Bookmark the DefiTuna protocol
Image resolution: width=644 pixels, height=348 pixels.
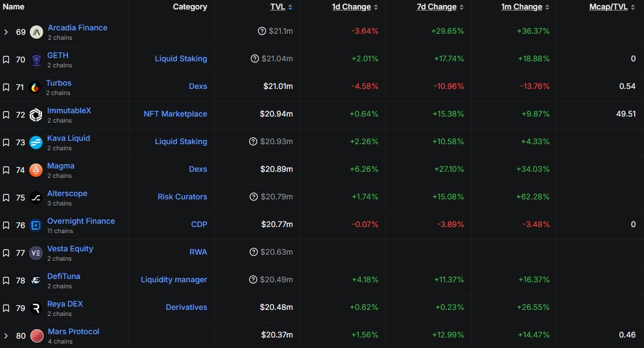tap(6, 281)
